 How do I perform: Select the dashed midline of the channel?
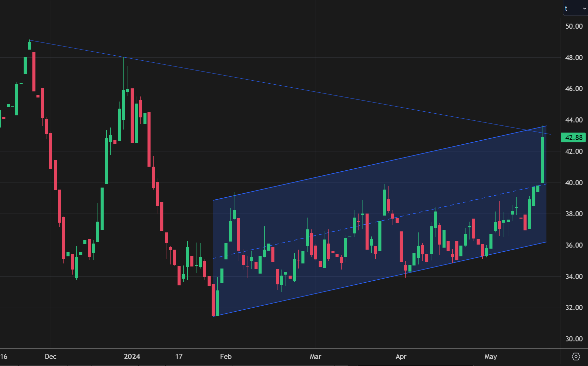tap(380, 221)
